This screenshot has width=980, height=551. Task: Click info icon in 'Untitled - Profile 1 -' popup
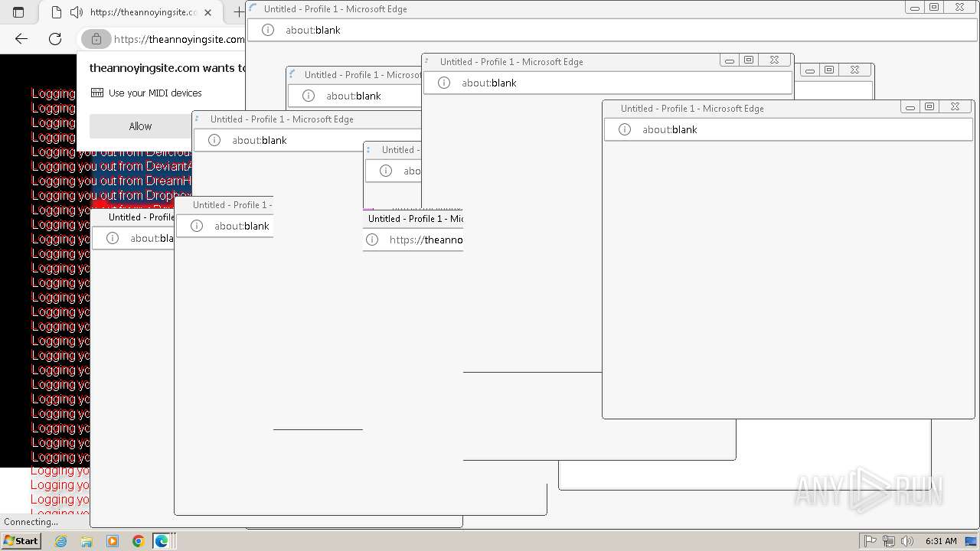[197, 226]
